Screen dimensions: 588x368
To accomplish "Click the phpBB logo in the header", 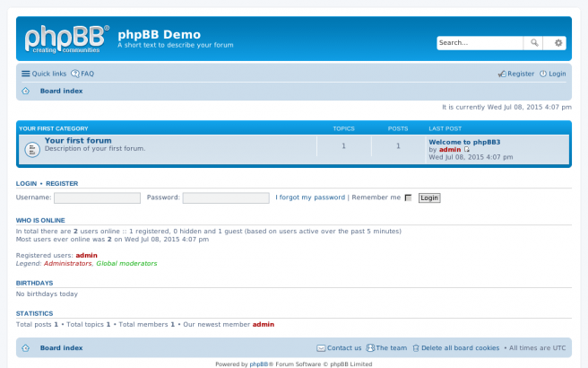I will pyautogui.click(x=66, y=39).
